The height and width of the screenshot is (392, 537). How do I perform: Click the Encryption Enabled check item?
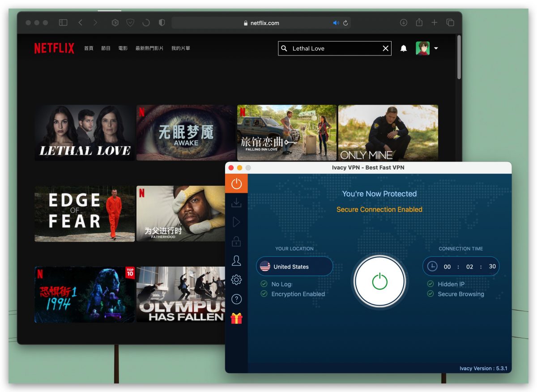(x=293, y=294)
